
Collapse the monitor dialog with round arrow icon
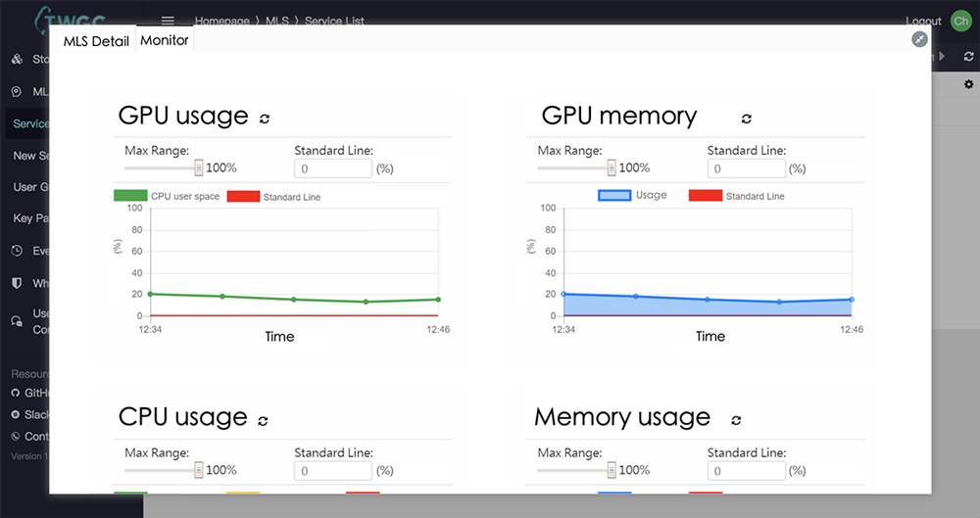[x=919, y=39]
